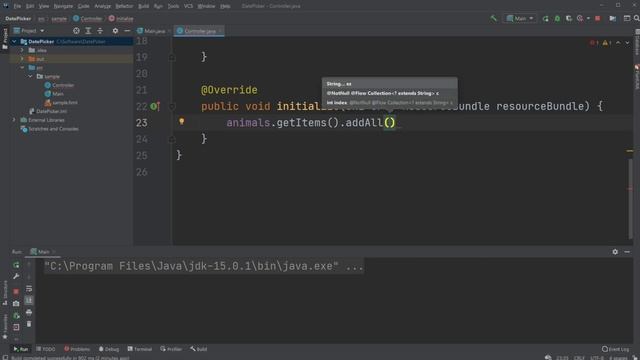Click the override gutter icon on line 22
640x360 pixels.
155,107
